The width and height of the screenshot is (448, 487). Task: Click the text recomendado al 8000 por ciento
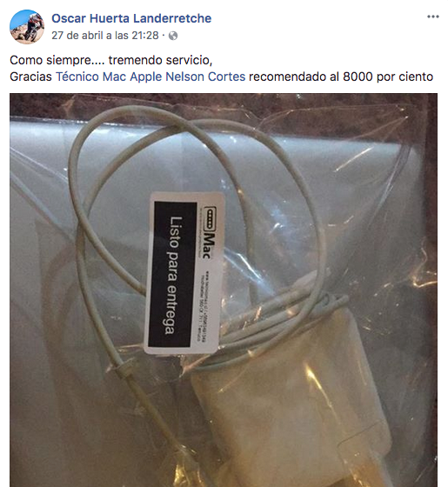(341, 77)
